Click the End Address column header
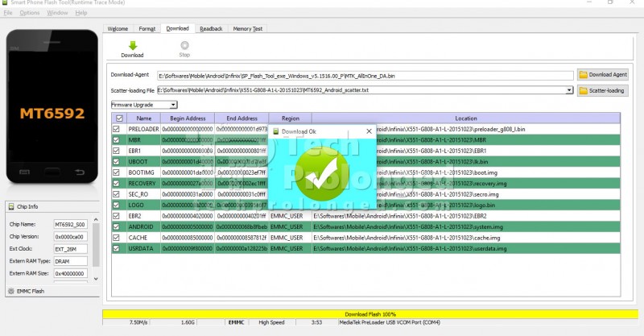 pyautogui.click(x=242, y=118)
